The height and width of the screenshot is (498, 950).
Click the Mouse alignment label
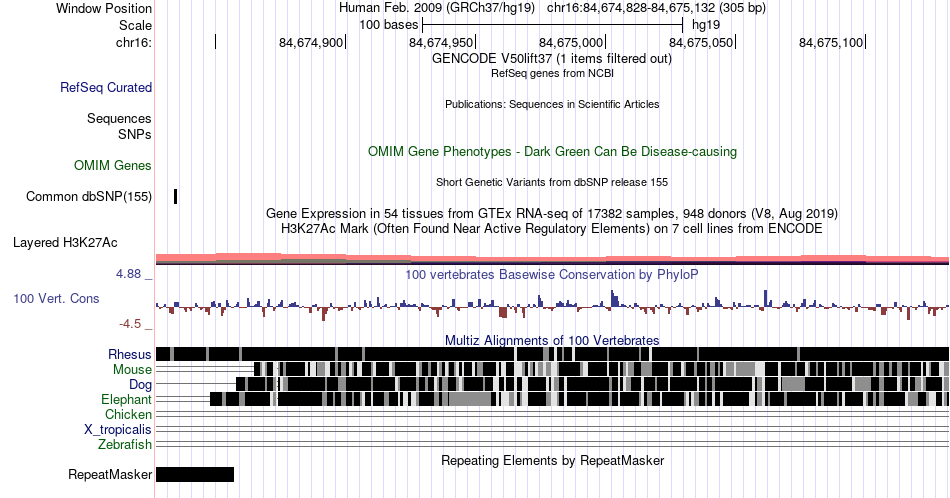(132, 369)
